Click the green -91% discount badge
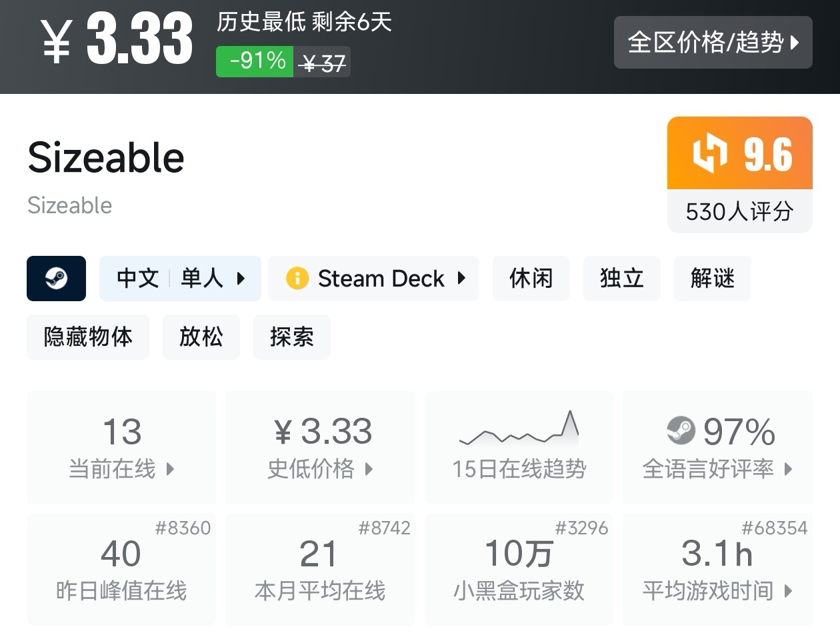 tap(255, 62)
